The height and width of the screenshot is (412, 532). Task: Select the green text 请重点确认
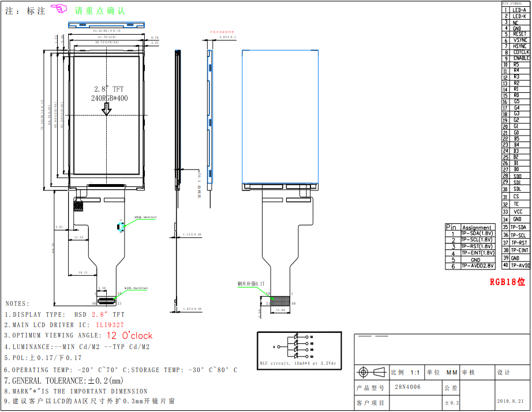[100, 11]
